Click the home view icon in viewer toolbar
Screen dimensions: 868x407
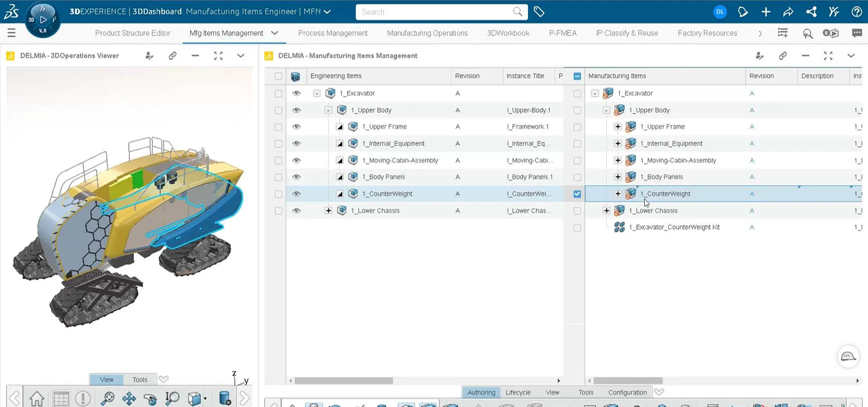coord(37,398)
